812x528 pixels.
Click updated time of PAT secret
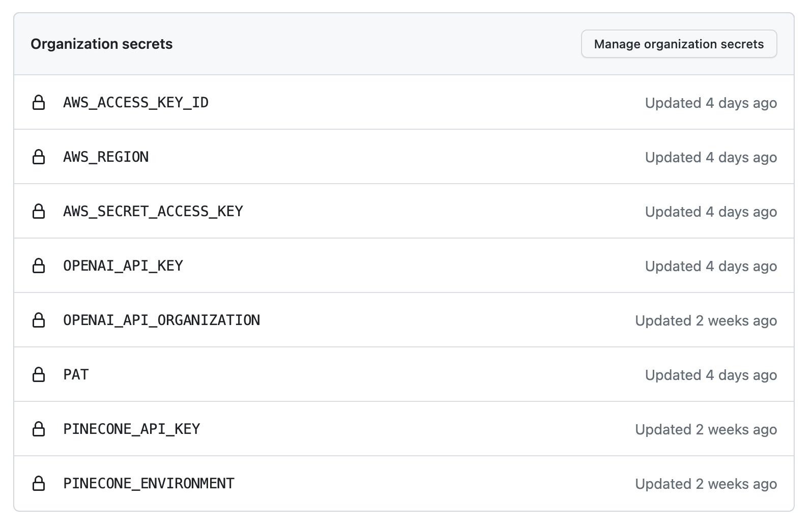coord(711,375)
